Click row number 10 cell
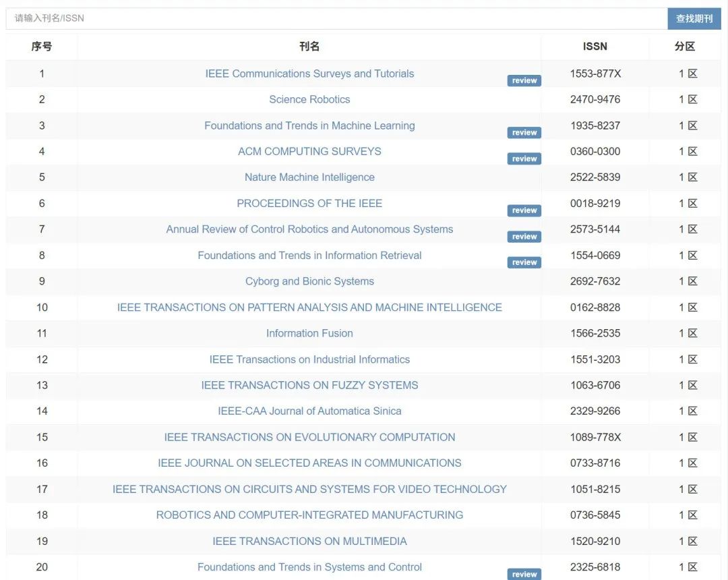Viewport: 728px width, 580px height. pyautogui.click(x=42, y=308)
